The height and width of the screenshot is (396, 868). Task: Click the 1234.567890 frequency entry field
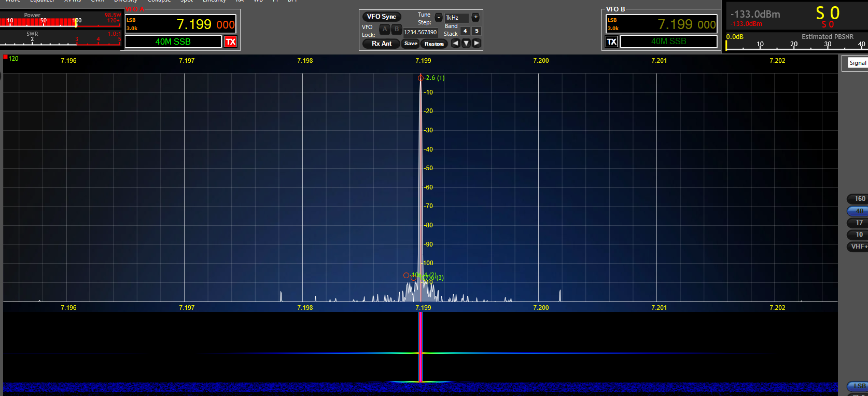(x=421, y=32)
